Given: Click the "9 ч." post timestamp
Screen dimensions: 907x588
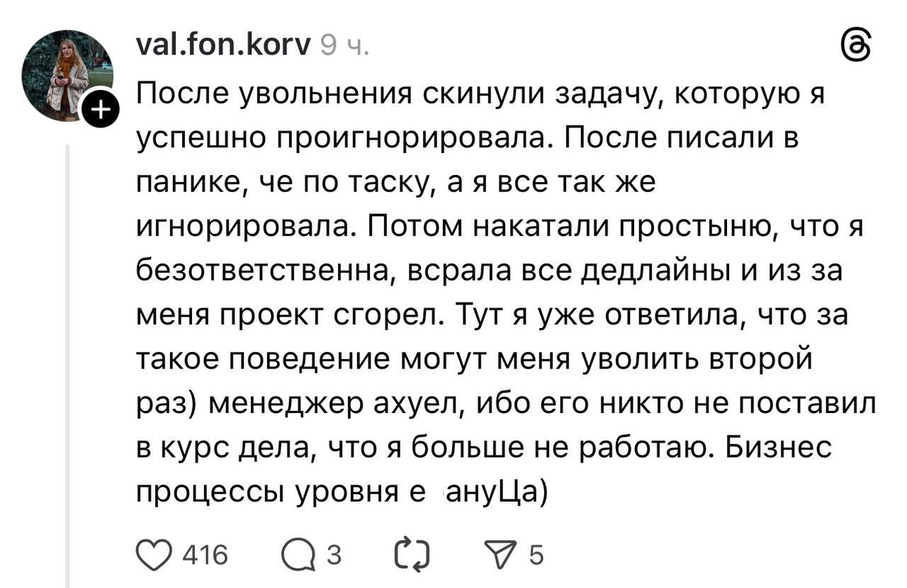Looking at the screenshot, I should (344, 47).
